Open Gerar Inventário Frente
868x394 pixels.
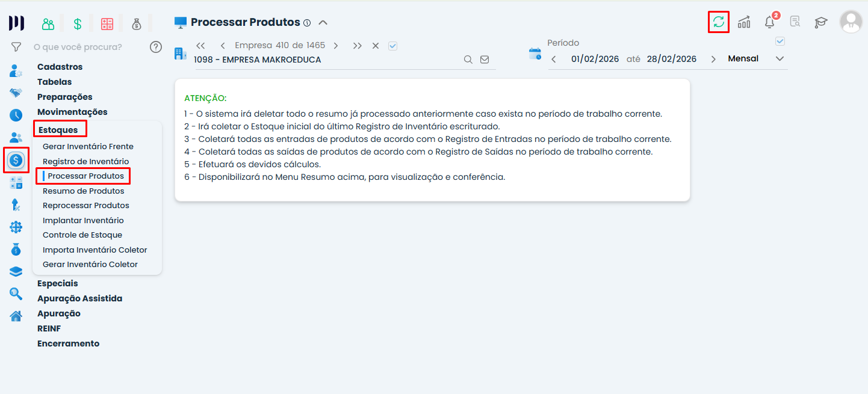(x=88, y=146)
